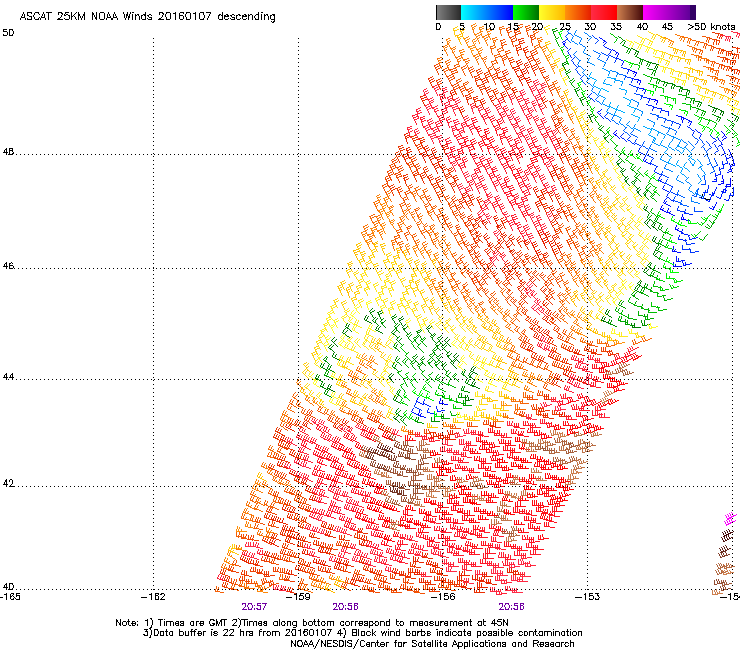The image size is (740, 650).
Task: Click the longitude label -162
Action: [153, 597]
